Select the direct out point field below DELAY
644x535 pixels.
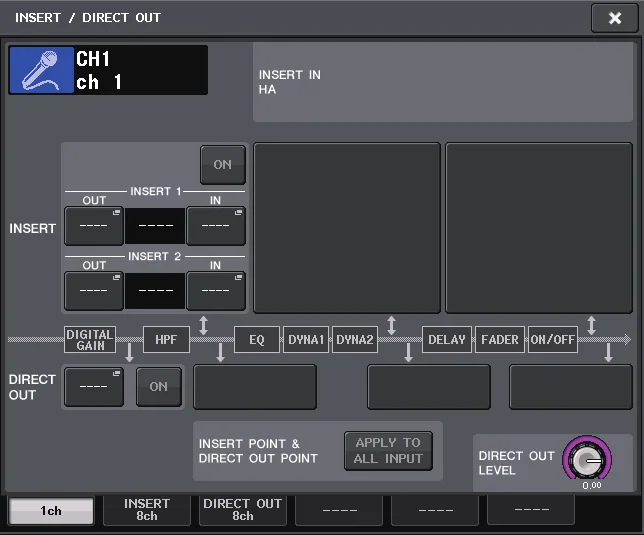click(x=429, y=387)
